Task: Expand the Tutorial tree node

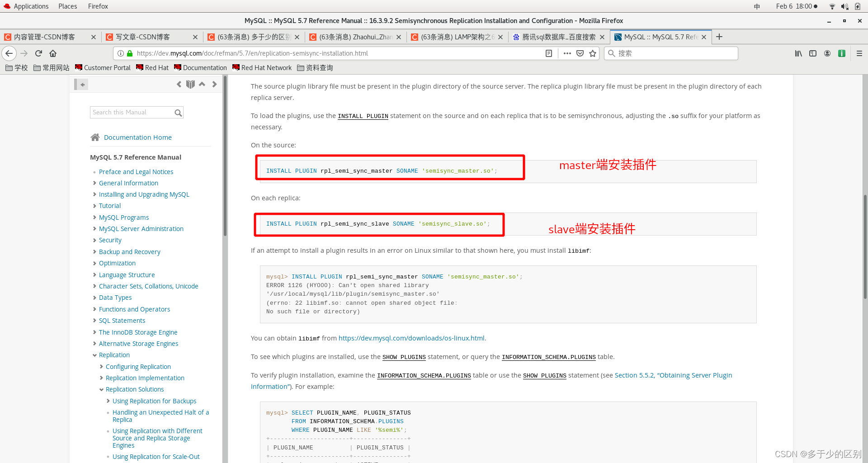Action: (x=94, y=206)
